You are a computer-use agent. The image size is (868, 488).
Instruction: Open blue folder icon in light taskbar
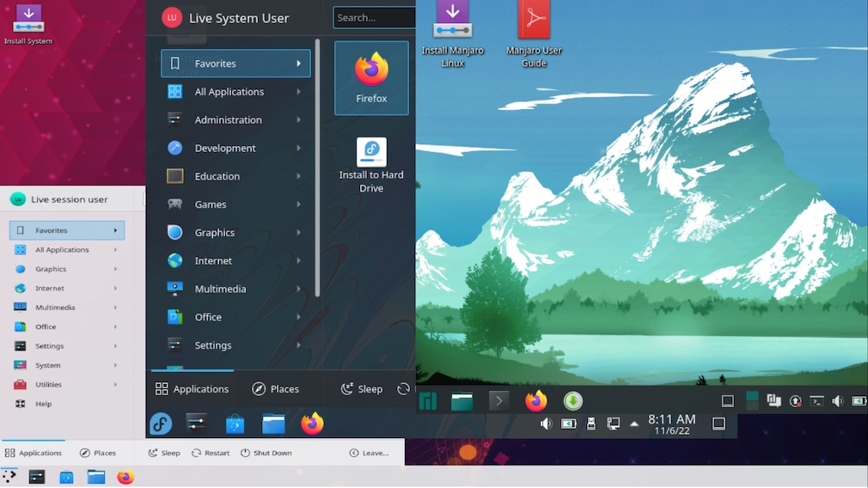pyautogui.click(x=95, y=476)
